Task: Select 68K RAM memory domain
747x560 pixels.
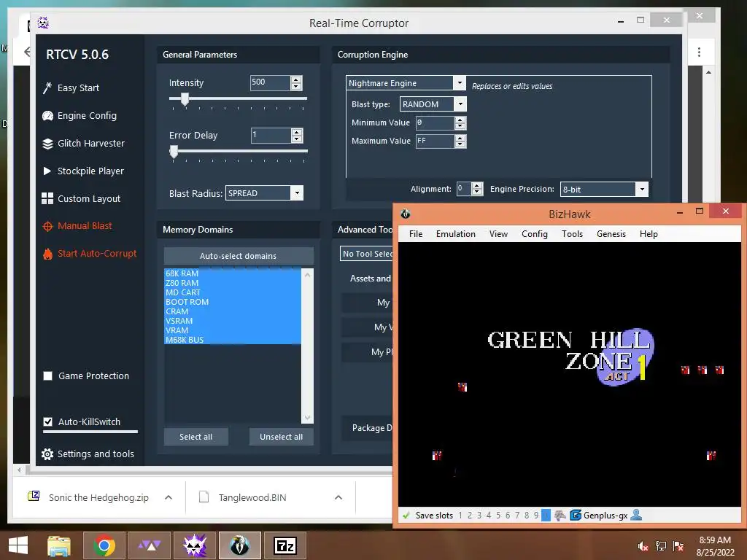Action: 233,273
